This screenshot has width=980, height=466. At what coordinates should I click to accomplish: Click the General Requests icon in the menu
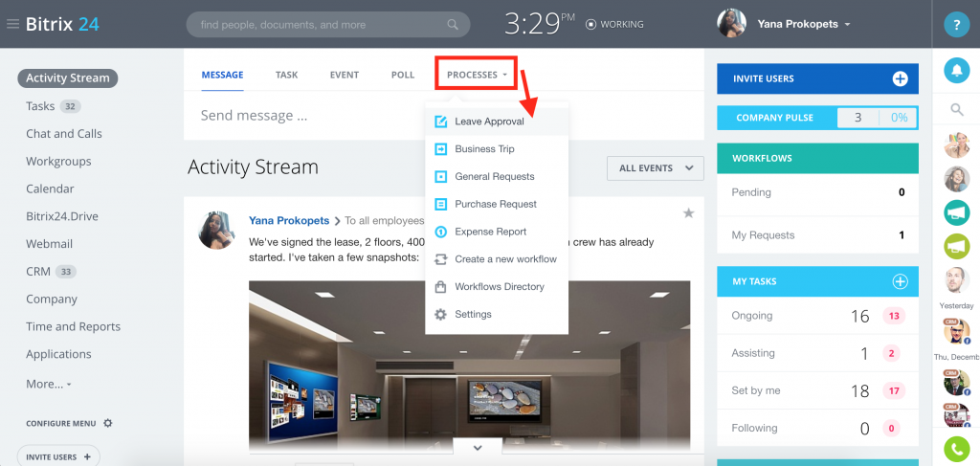440,176
